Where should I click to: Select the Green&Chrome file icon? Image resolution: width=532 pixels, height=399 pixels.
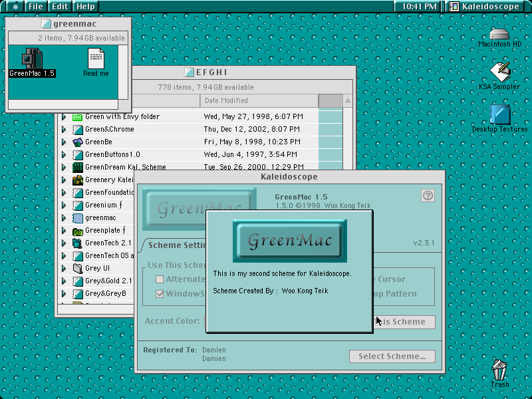[x=78, y=129]
